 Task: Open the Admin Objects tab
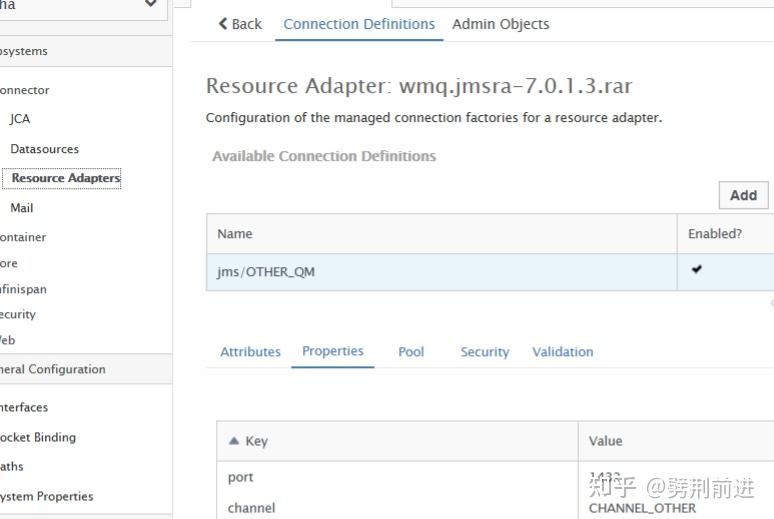[500, 24]
